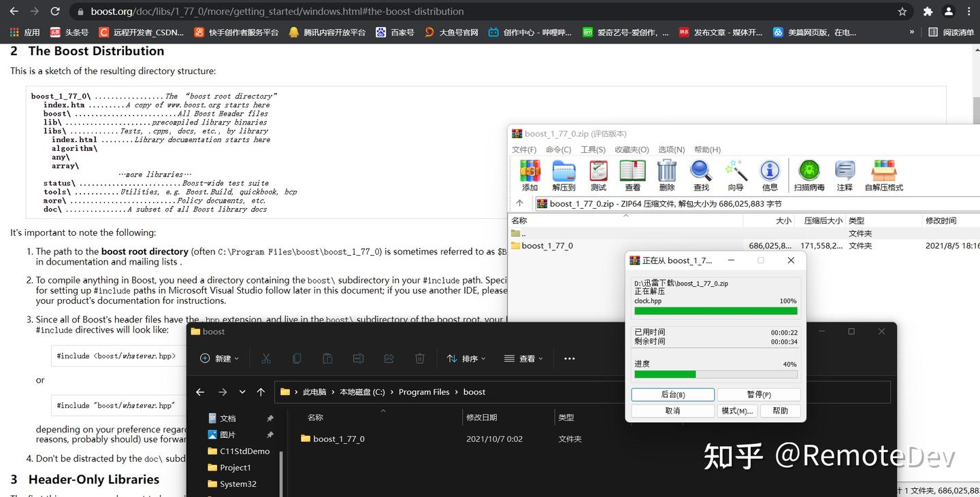Show archive 信息 (Info) in WinRAR
The image size is (980, 497).
(x=770, y=175)
